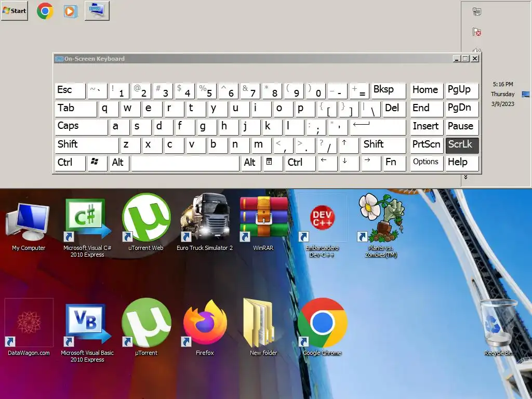Toggle the left Alt key
532x399 pixels.
119,163
